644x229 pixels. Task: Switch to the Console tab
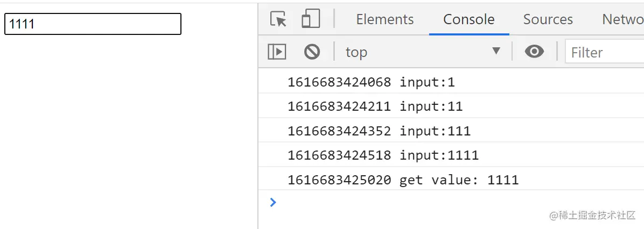[x=468, y=19]
